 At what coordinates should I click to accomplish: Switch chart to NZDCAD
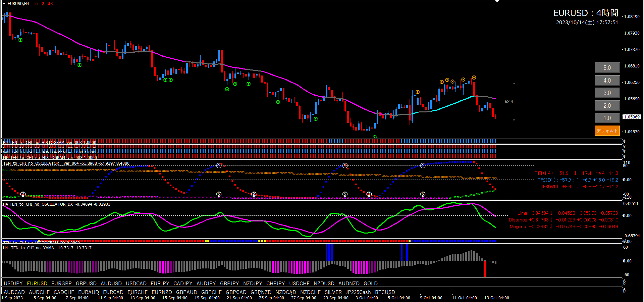[x=286, y=292]
